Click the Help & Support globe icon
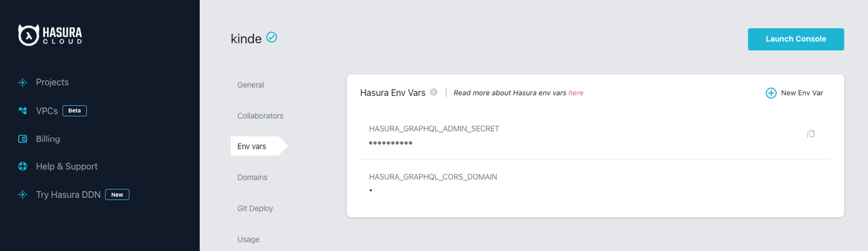This screenshot has width=868, height=251. pyautogui.click(x=22, y=166)
